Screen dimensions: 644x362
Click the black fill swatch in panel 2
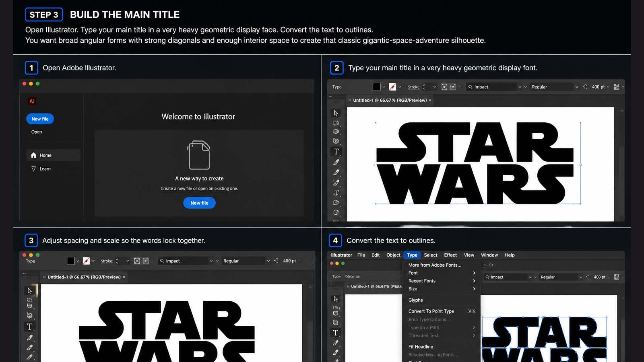point(376,87)
